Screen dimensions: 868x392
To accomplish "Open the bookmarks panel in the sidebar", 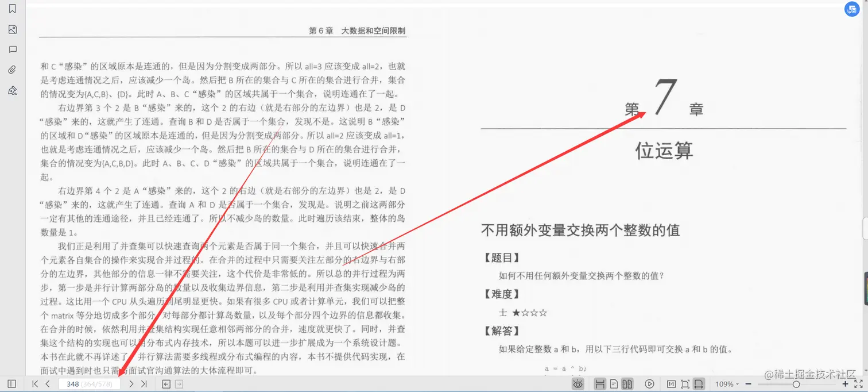I will tap(12, 8).
